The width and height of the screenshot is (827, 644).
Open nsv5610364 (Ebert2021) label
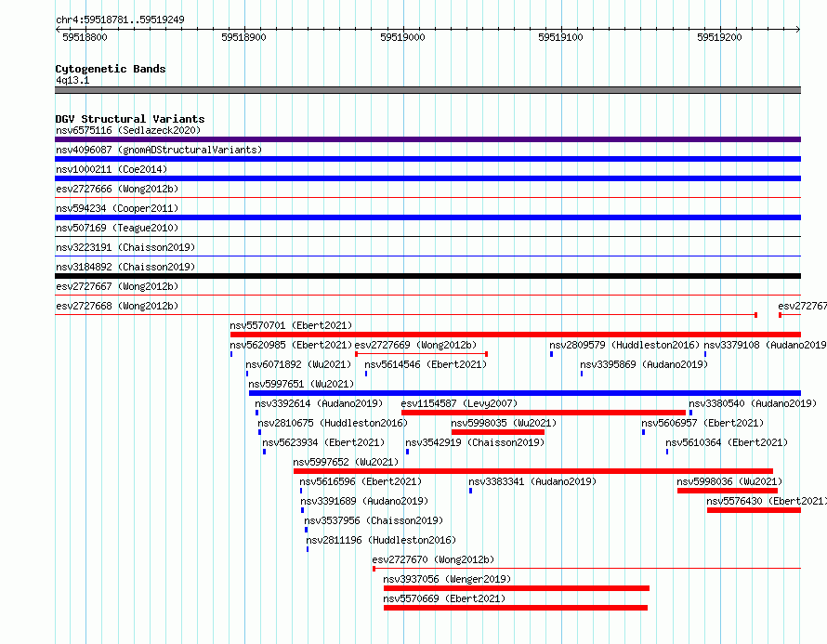pyautogui.click(x=727, y=442)
